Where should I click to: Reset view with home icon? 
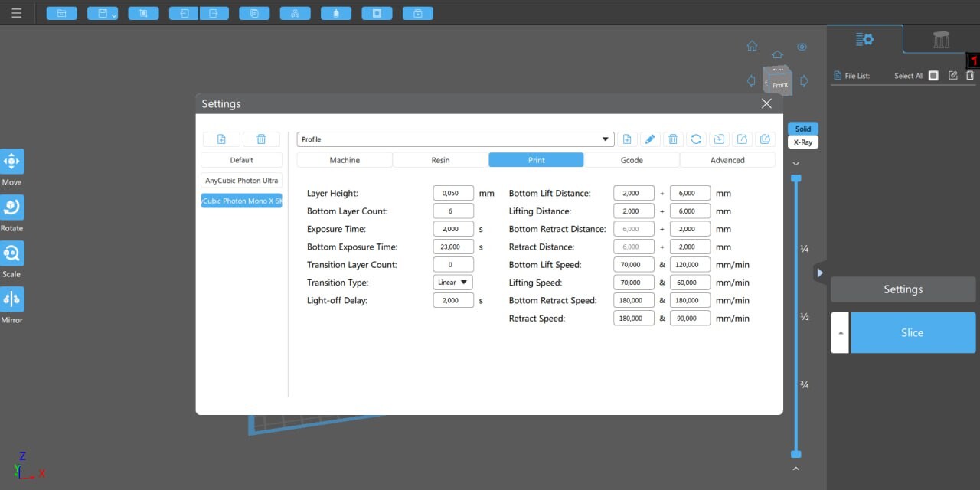[x=752, y=46]
